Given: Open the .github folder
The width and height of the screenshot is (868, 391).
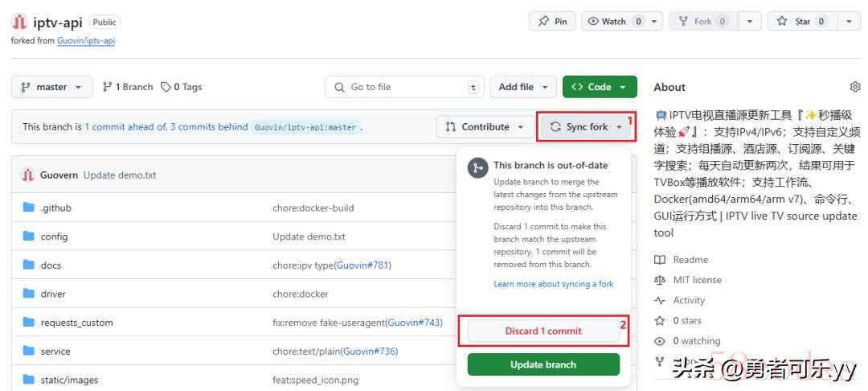Looking at the screenshot, I should [x=56, y=208].
